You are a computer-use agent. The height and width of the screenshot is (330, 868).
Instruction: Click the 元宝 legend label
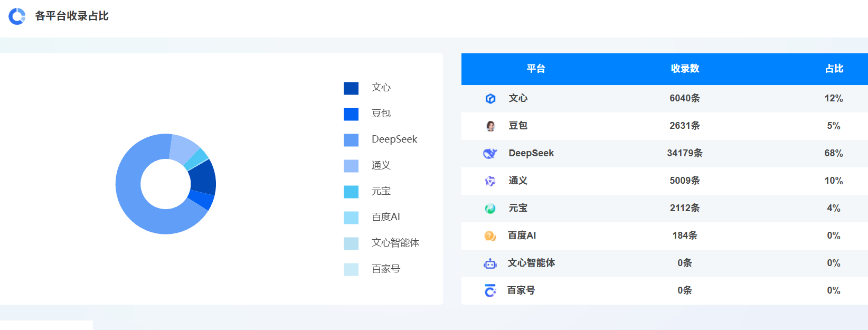[x=381, y=191]
